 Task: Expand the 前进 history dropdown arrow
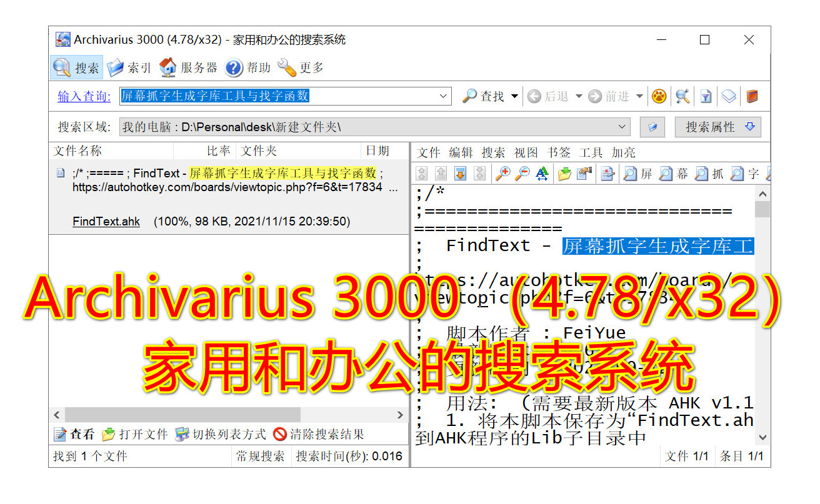(x=639, y=96)
